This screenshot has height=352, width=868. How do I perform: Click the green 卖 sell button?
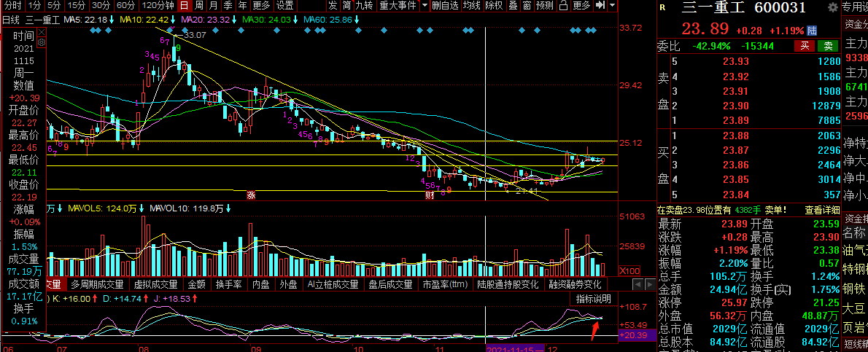828,46
